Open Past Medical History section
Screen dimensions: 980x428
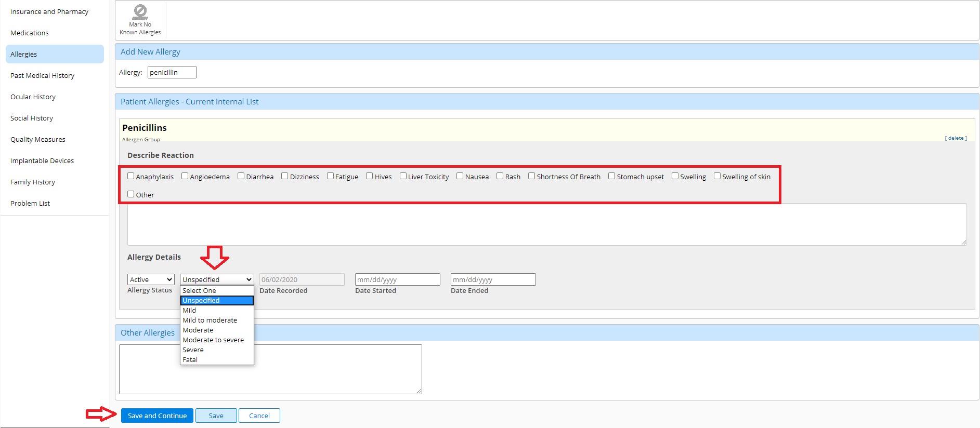(55, 75)
